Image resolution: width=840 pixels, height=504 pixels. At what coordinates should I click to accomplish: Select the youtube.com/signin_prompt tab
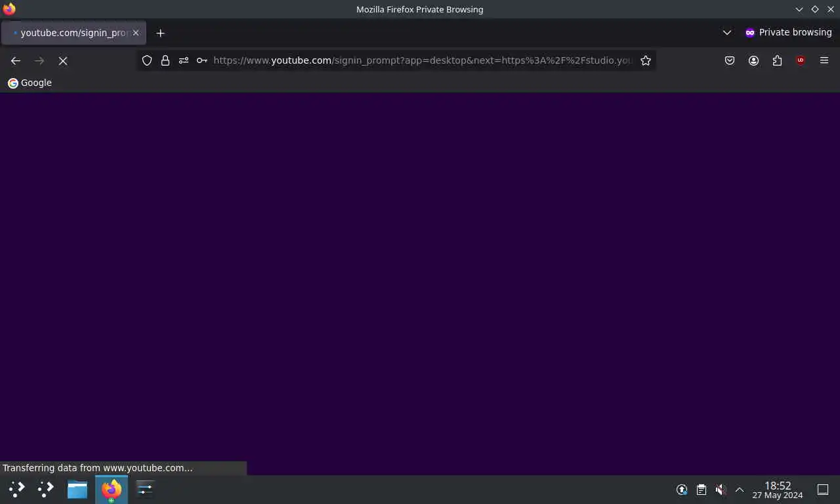[73, 33]
